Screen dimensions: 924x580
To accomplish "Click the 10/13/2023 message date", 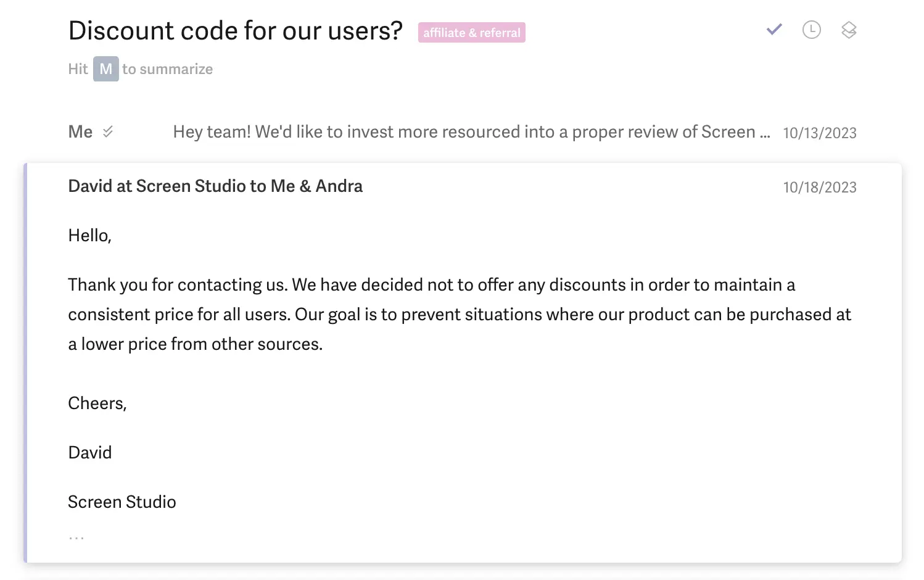I will [x=819, y=133].
